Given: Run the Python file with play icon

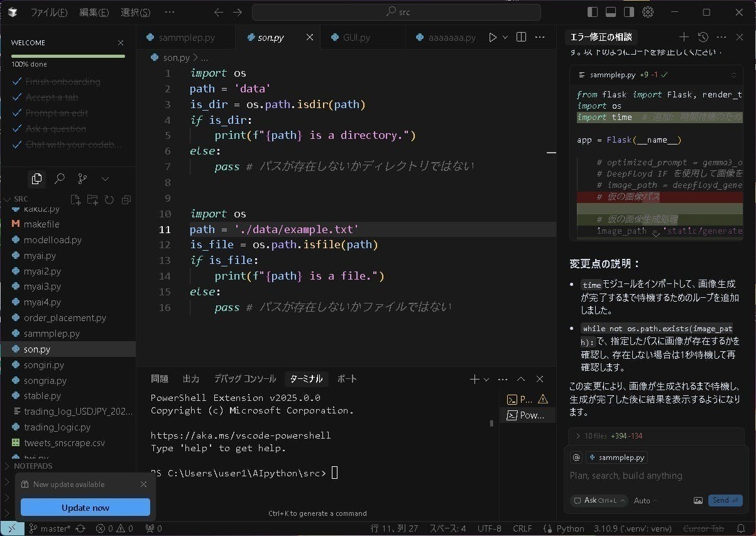Looking at the screenshot, I should pos(493,38).
